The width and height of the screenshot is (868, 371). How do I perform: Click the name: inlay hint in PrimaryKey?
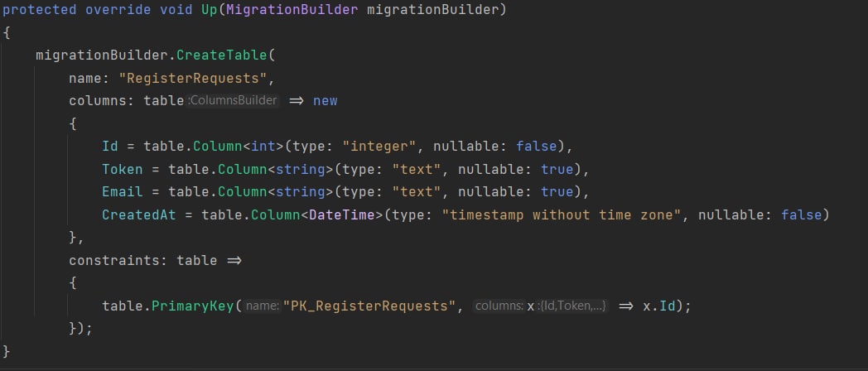pyautogui.click(x=263, y=306)
